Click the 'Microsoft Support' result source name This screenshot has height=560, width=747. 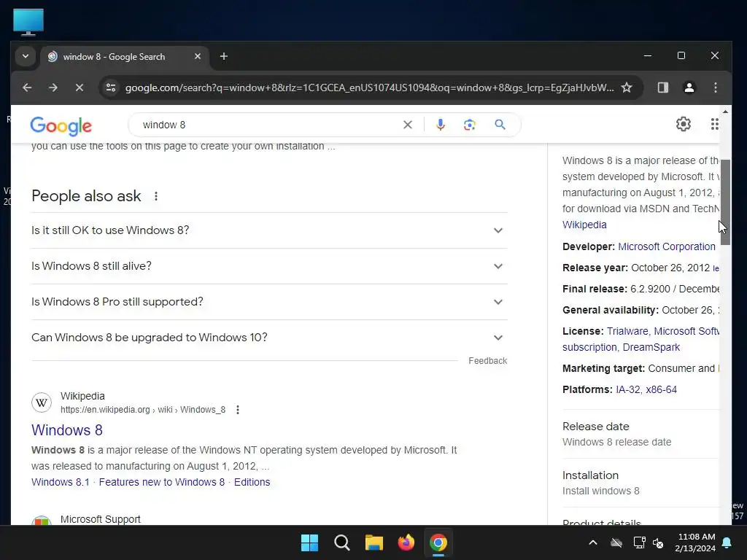pos(101,519)
